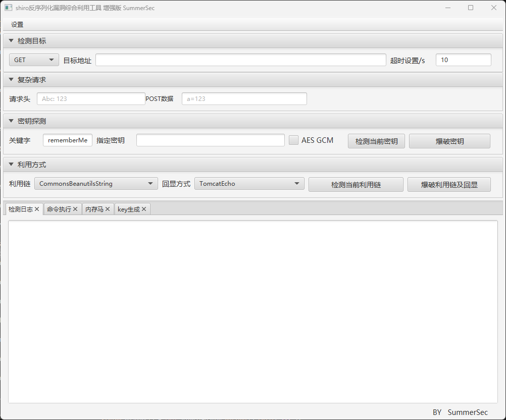Close the 内存马 tab using its X
This screenshot has width=506, height=420.
point(108,209)
